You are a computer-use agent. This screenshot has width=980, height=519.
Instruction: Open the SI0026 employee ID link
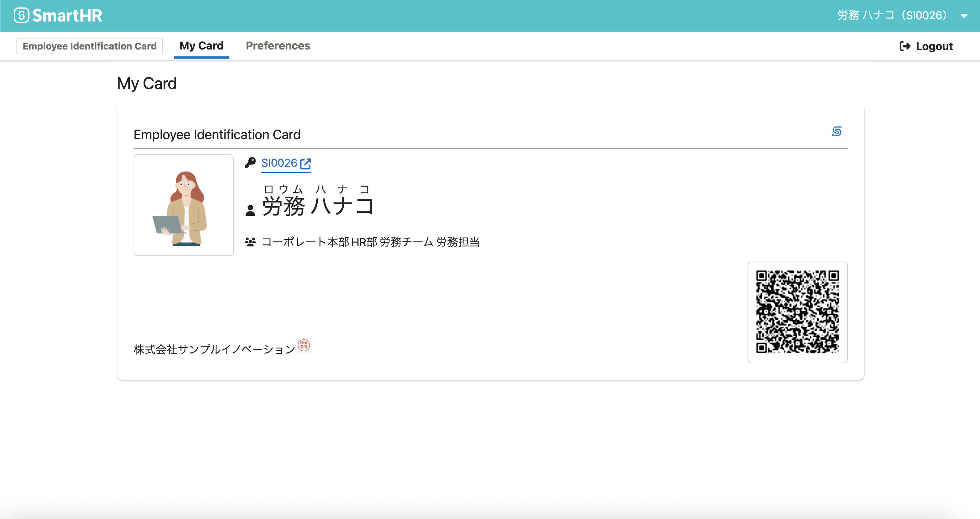click(286, 163)
